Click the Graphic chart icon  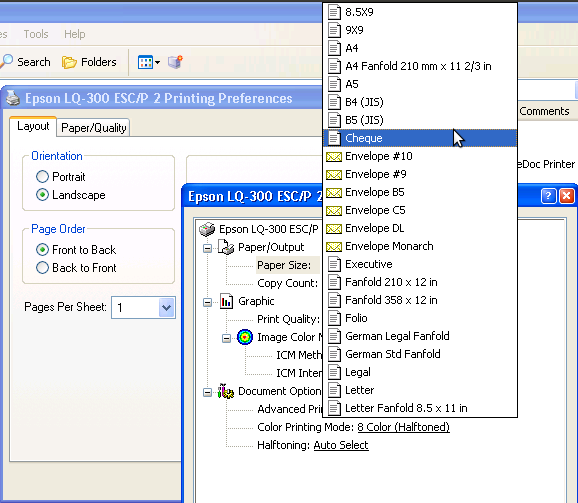point(226,301)
